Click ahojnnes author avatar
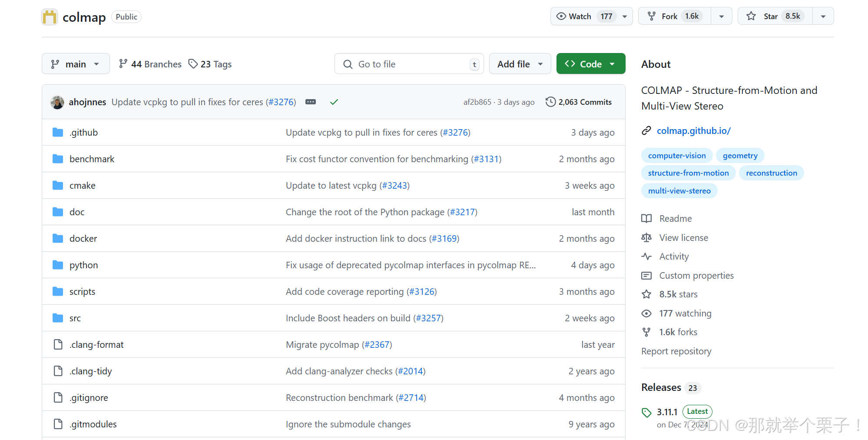The image size is (868, 440). point(57,102)
